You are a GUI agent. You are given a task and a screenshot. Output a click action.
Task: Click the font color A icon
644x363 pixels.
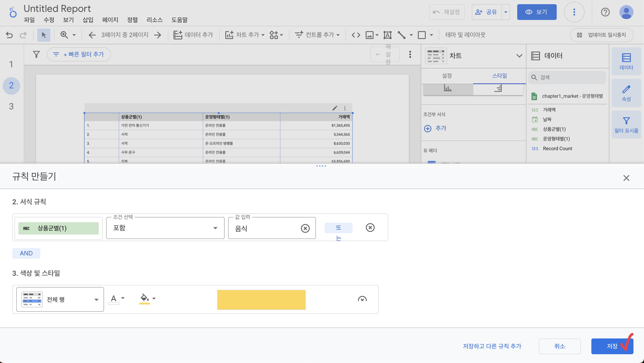pos(114,298)
